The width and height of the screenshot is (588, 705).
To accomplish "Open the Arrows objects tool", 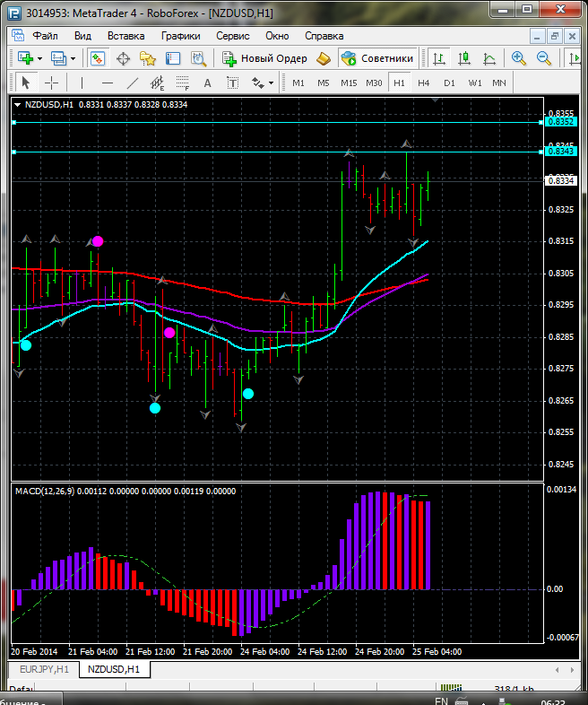I will pyautogui.click(x=258, y=83).
